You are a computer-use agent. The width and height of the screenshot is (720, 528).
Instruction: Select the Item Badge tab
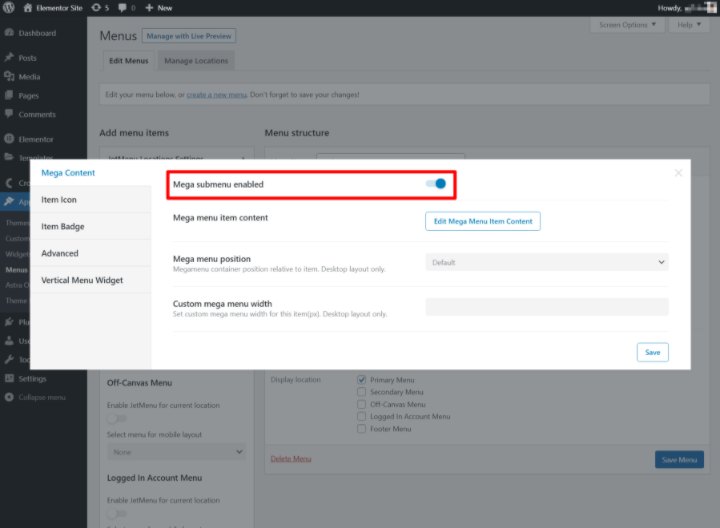pyautogui.click(x=90, y=226)
